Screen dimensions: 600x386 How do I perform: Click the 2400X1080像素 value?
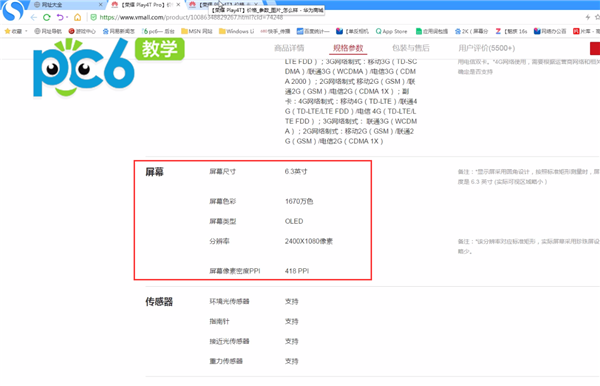click(309, 241)
